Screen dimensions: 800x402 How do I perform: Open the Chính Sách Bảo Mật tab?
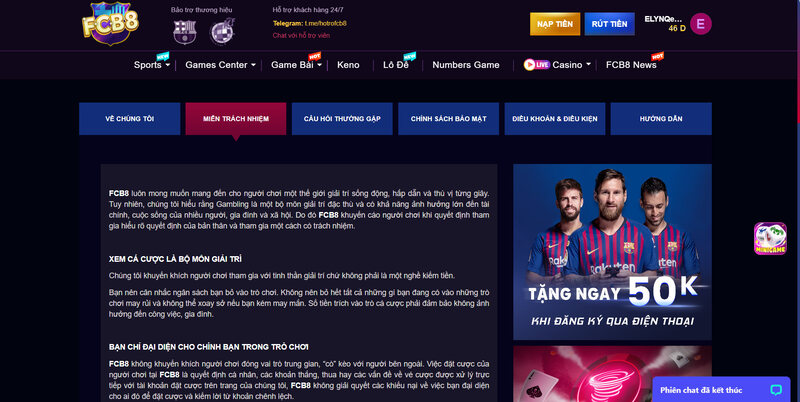click(x=448, y=119)
